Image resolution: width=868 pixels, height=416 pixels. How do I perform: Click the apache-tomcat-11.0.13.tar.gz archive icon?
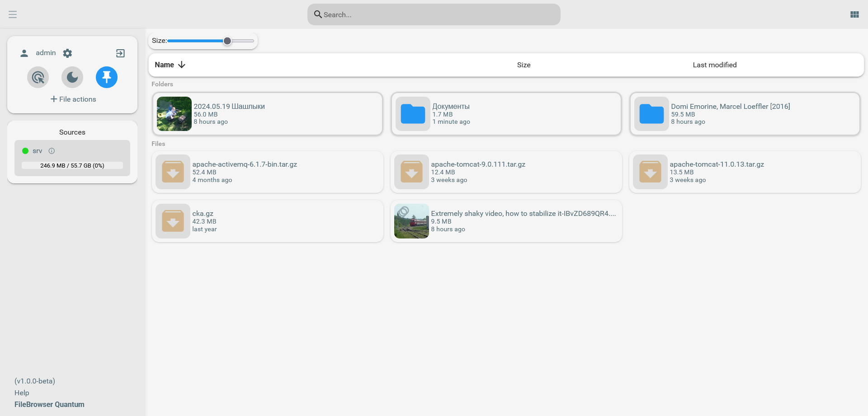pyautogui.click(x=650, y=172)
